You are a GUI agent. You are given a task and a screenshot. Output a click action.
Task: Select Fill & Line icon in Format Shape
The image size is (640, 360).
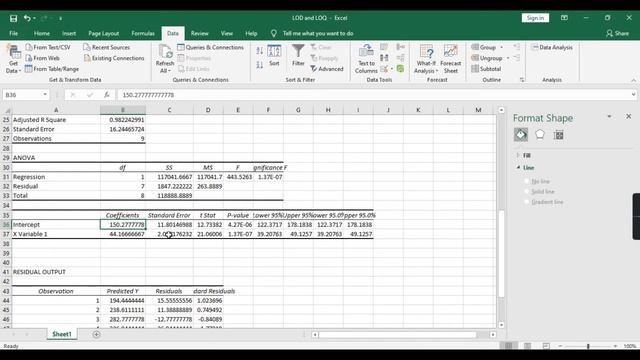[x=521, y=135]
